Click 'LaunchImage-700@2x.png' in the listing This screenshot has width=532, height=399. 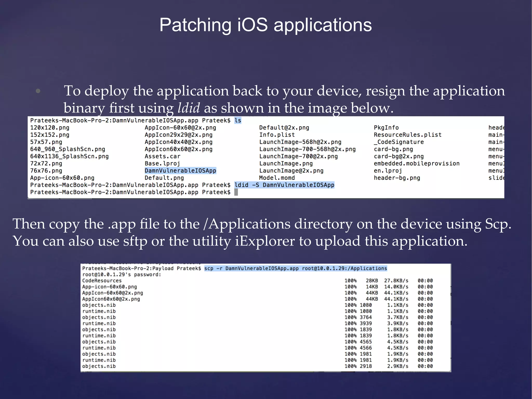[298, 156]
